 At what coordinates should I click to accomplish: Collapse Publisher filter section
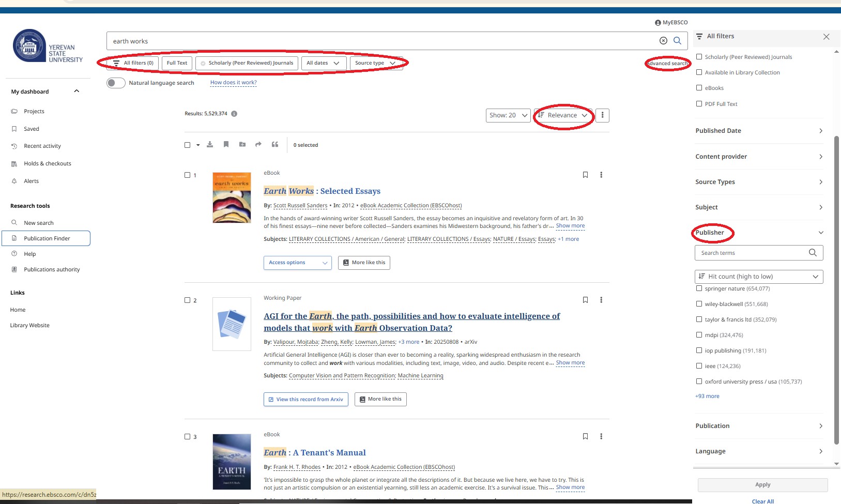pyautogui.click(x=759, y=233)
